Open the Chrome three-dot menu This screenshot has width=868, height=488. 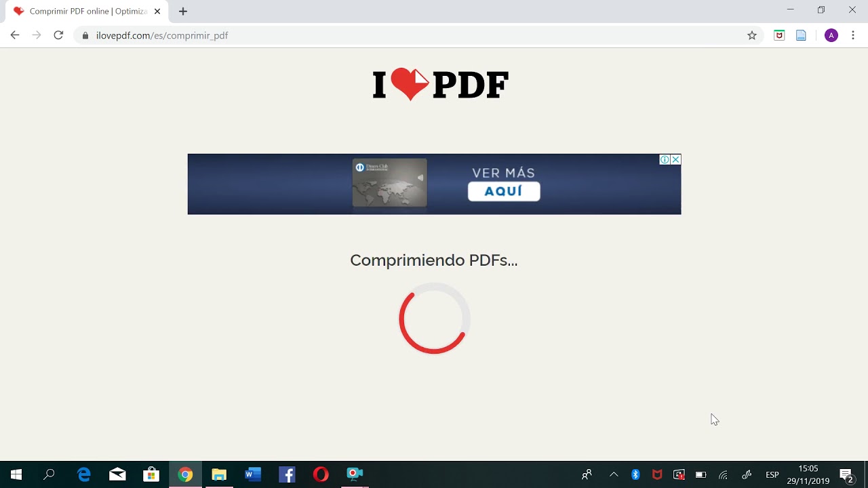point(853,35)
